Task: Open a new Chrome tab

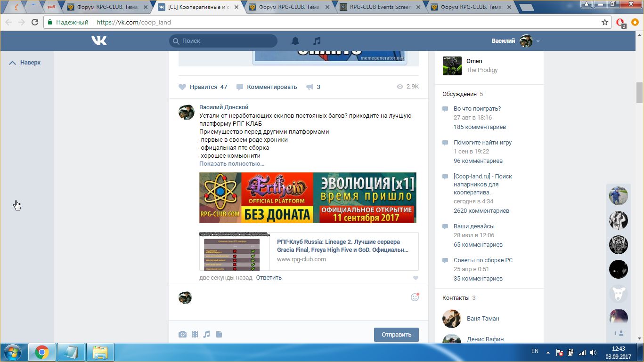Action: 526,7
